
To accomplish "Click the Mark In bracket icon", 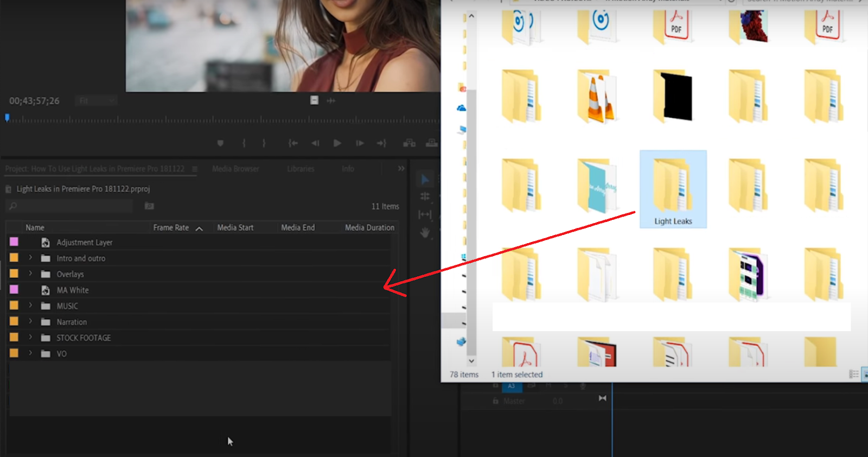I will 244,143.
